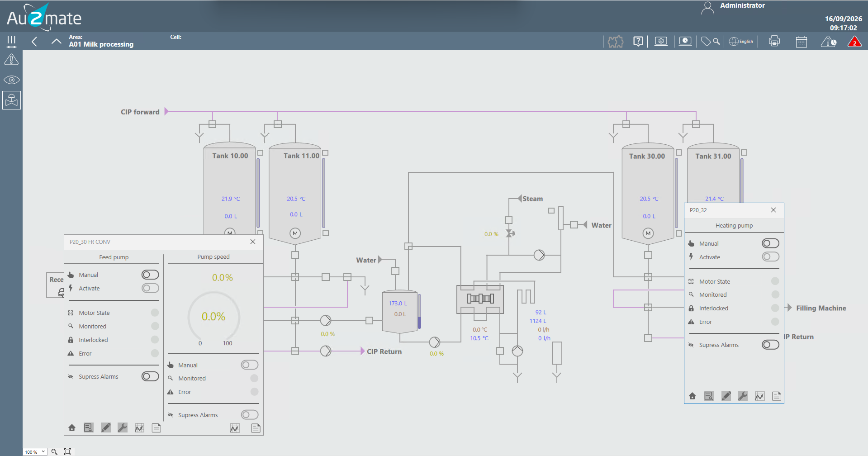Toggle Heating pump Activate switch
The height and width of the screenshot is (456, 868).
770,257
